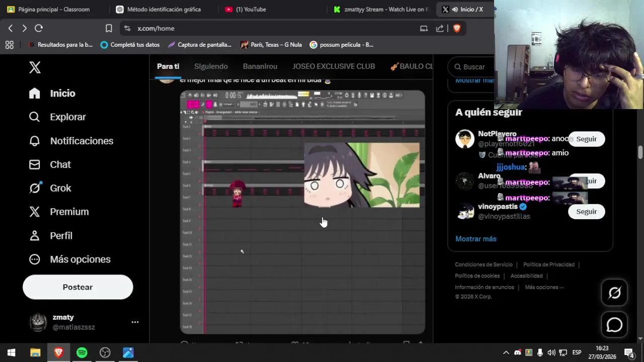
Task: Open volume control in system tray
Action: click(x=551, y=352)
